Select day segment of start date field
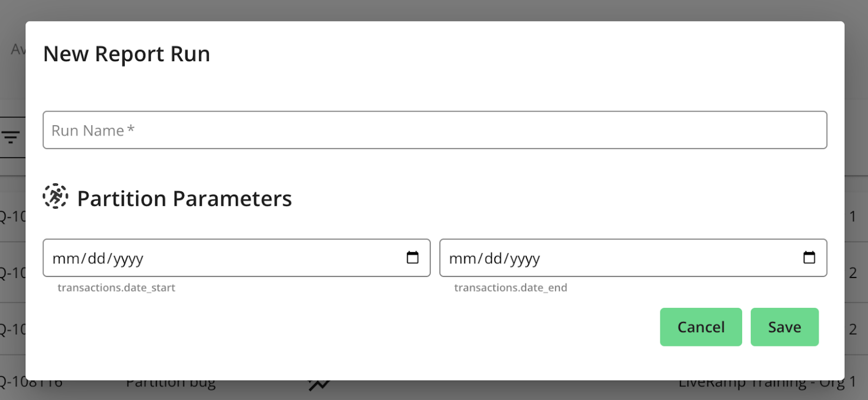 point(97,259)
